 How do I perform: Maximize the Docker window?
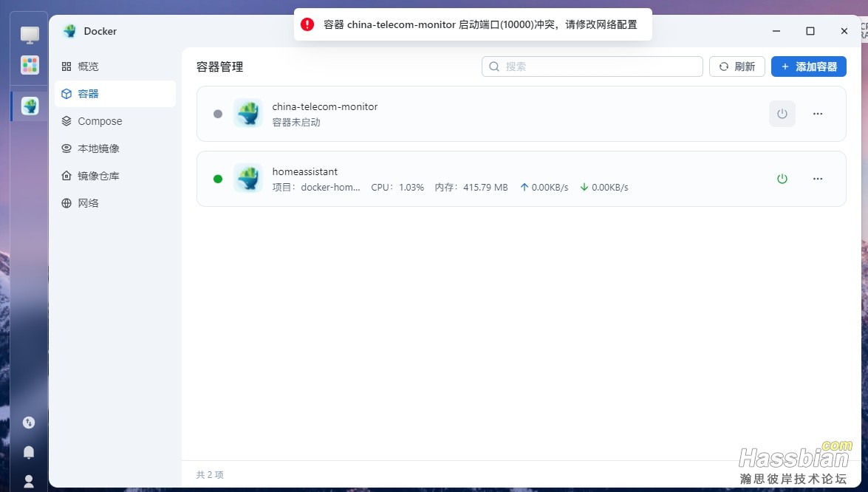(810, 31)
